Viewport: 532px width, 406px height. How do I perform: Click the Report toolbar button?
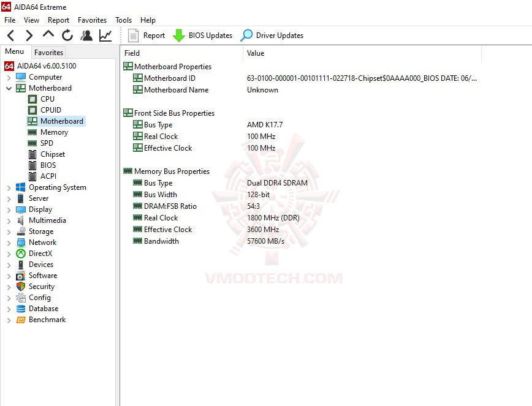tap(146, 36)
